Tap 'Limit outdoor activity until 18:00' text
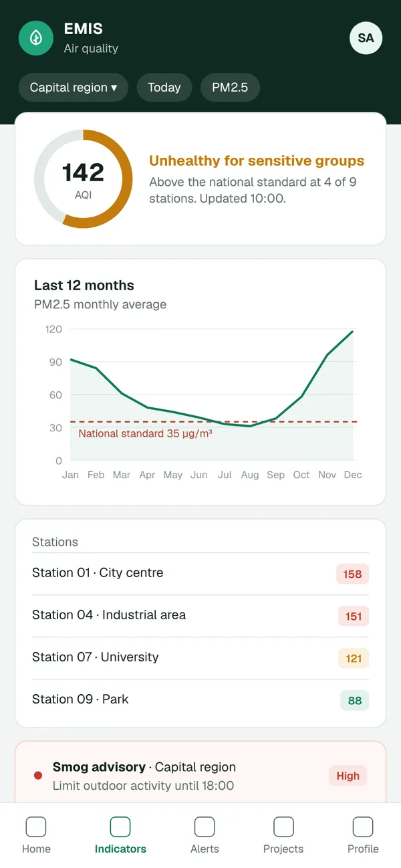The height and width of the screenshot is (868, 401). pyautogui.click(x=143, y=786)
